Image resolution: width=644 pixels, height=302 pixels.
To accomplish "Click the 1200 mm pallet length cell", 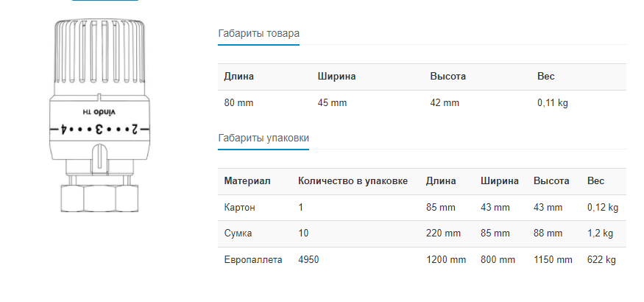I will [445, 260].
